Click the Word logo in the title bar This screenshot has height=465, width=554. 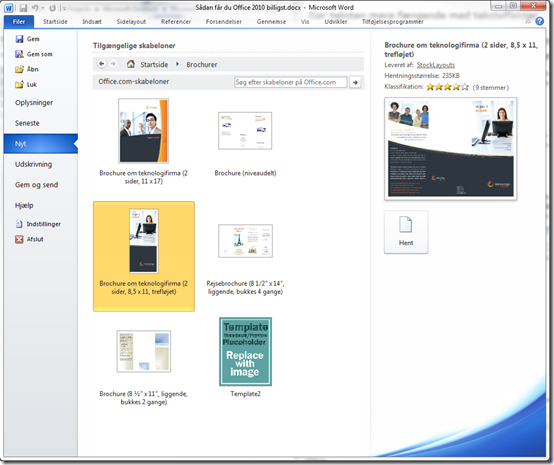point(9,8)
